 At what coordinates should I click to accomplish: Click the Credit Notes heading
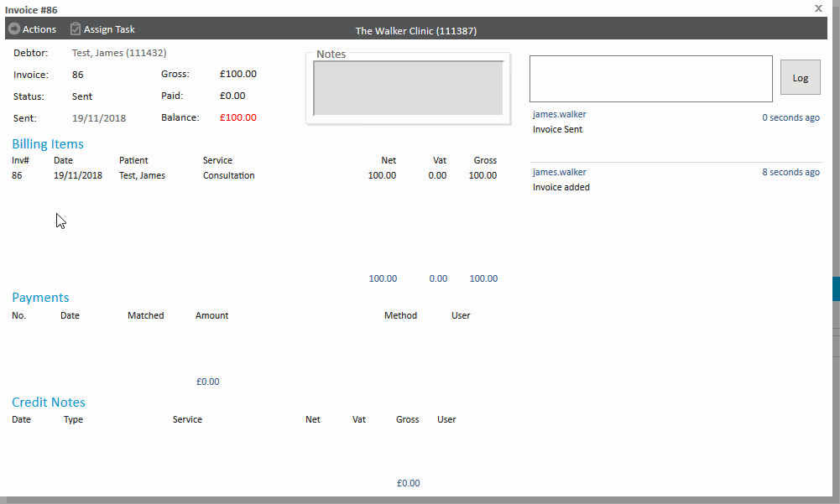(x=48, y=403)
